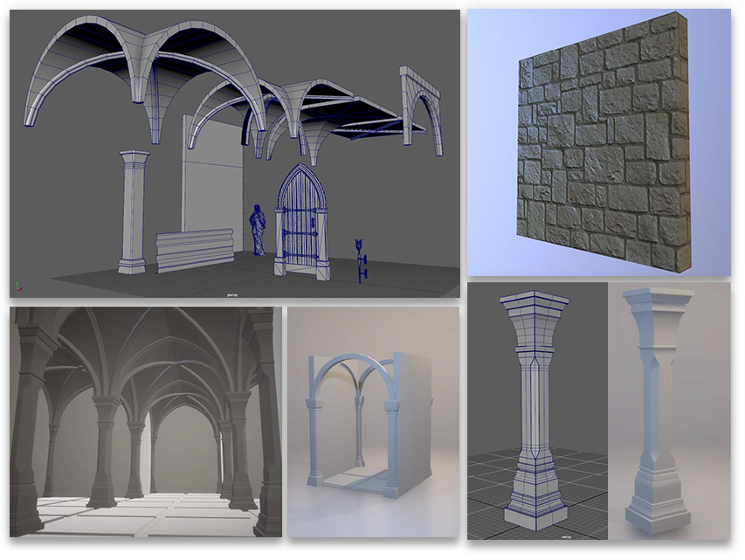Click the XYZ axis gizmo in the viewport corner
The width and height of the screenshot is (745, 560).
(x=18, y=287)
